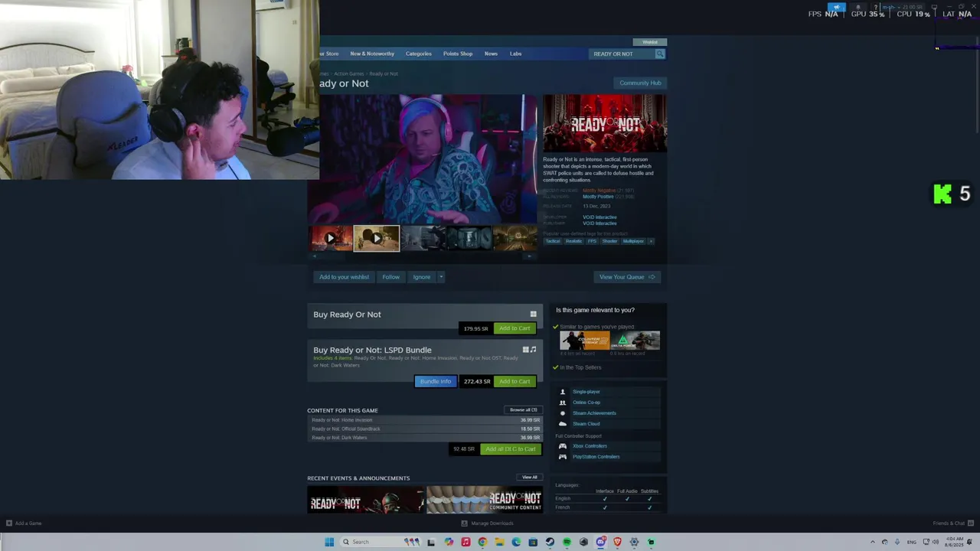This screenshot has height=551, width=980.
Task: Open Discord from the taskbar
Action: [601, 542]
